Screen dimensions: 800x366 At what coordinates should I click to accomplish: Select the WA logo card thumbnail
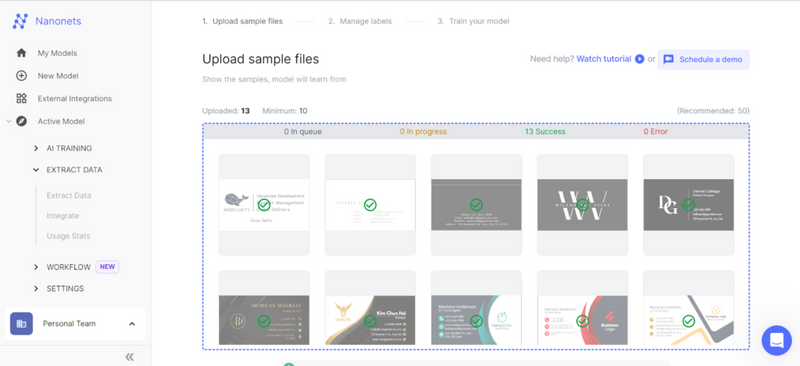(583, 205)
